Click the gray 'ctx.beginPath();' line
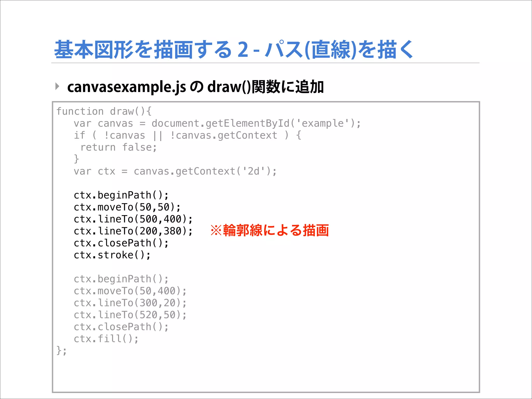Viewport: 532px width, 399px height. point(121,279)
